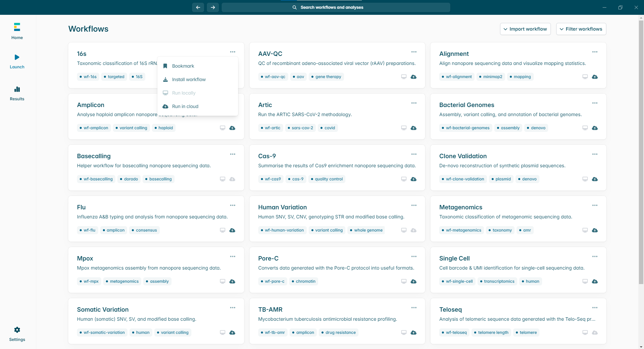Open Settings via the gear icon
This screenshot has height=349, width=644.
[17, 334]
